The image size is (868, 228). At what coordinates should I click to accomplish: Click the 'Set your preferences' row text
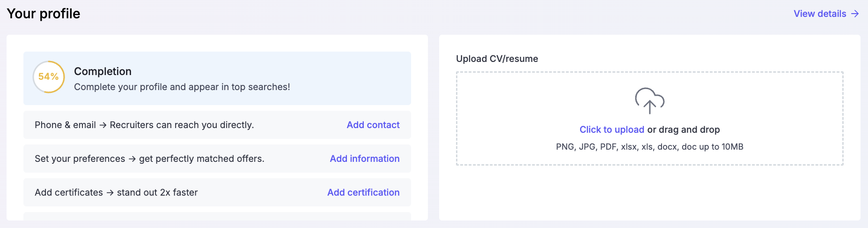(x=80, y=159)
